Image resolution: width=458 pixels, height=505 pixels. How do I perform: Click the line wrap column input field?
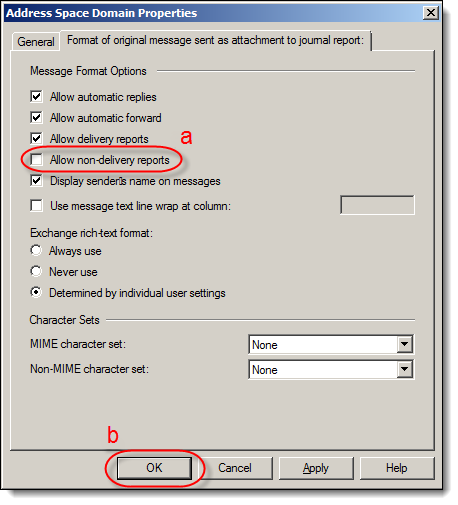[377, 205]
